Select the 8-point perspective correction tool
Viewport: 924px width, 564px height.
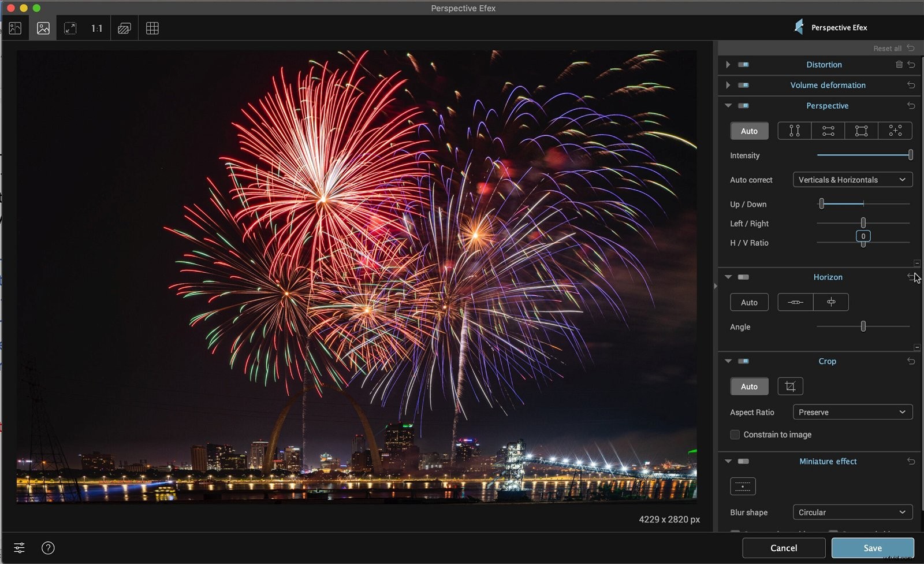[x=895, y=131]
